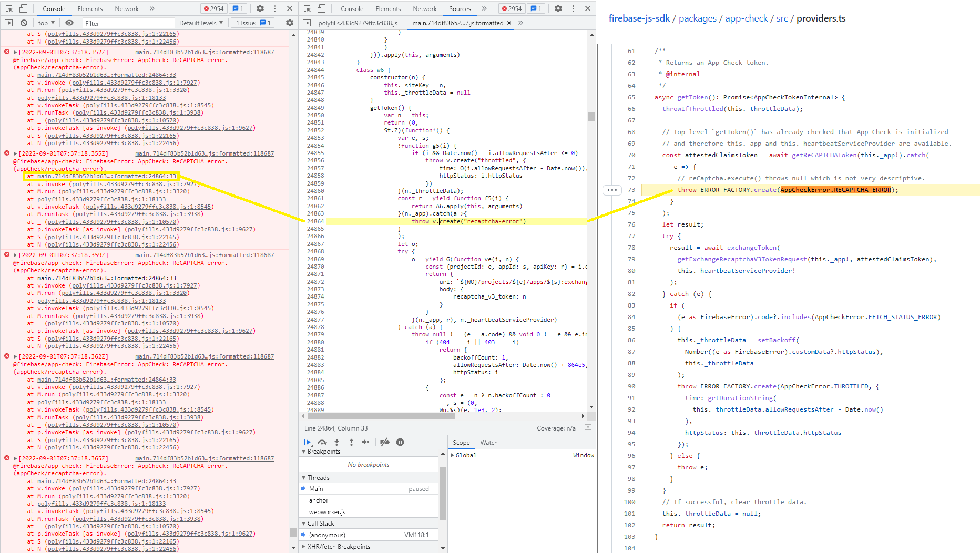The height and width of the screenshot is (553, 980).
Task: Switch to polyfills.433d9279ffc3c838.js file tab
Action: [x=358, y=23]
